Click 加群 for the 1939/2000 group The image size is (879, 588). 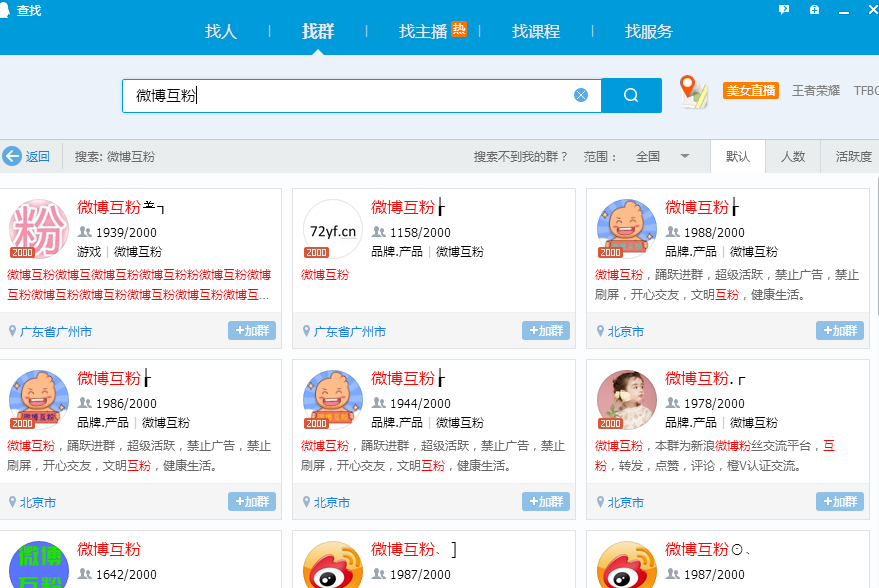click(252, 331)
